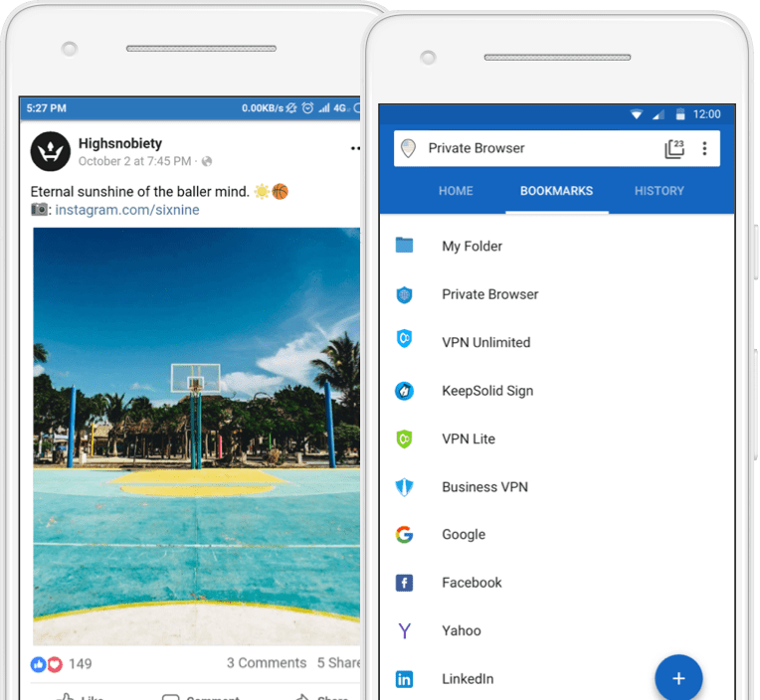Open the Private Browser shield bookmark icon
The width and height of the screenshot is (760, 700).
(x=404, y=294)
